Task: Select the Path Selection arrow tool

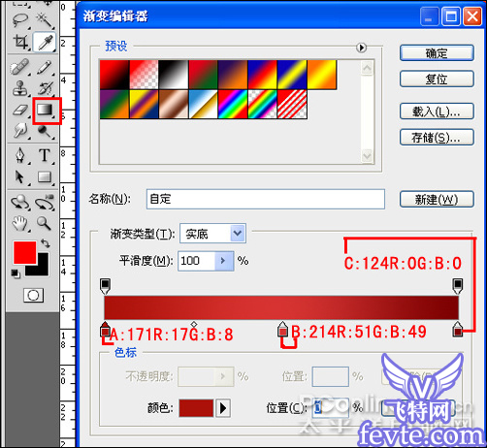Action: (x=19, y=177)
